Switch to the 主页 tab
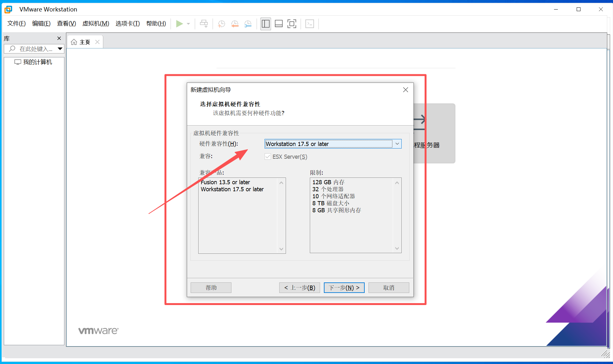This screenshot has height=364, width=613. (x=84, y=42)
